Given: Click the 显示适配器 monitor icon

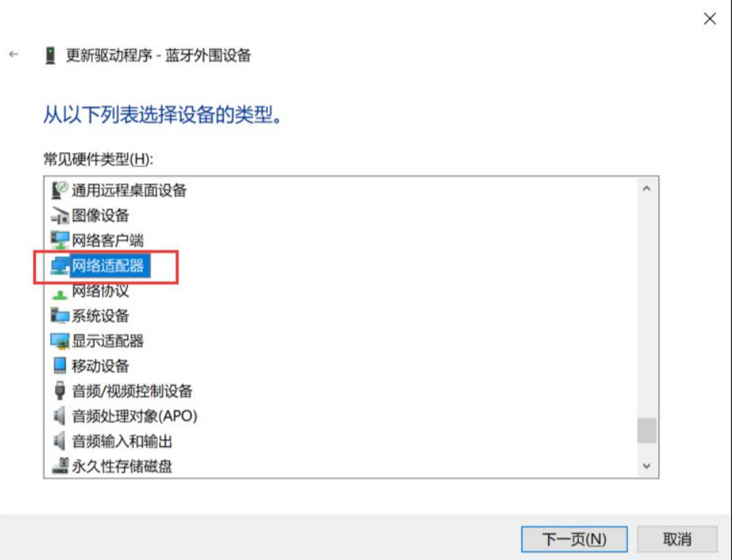Looking at the screenshot, I should tap(60, 341).
